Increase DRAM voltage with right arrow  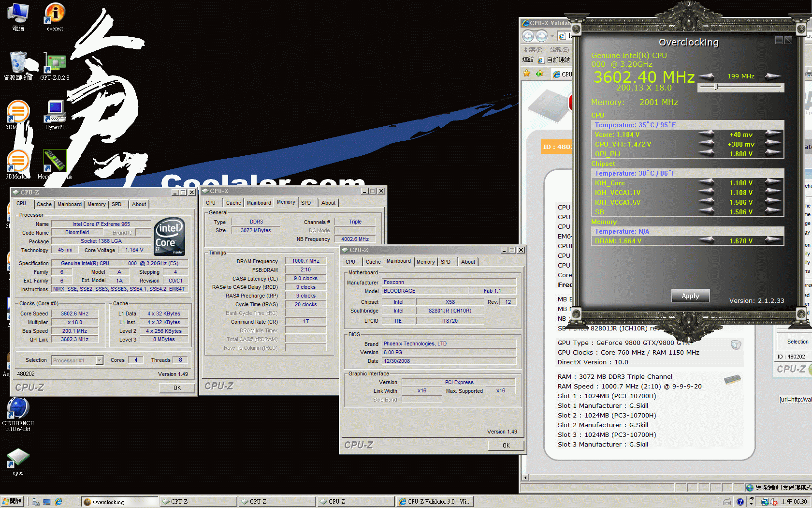773,240
